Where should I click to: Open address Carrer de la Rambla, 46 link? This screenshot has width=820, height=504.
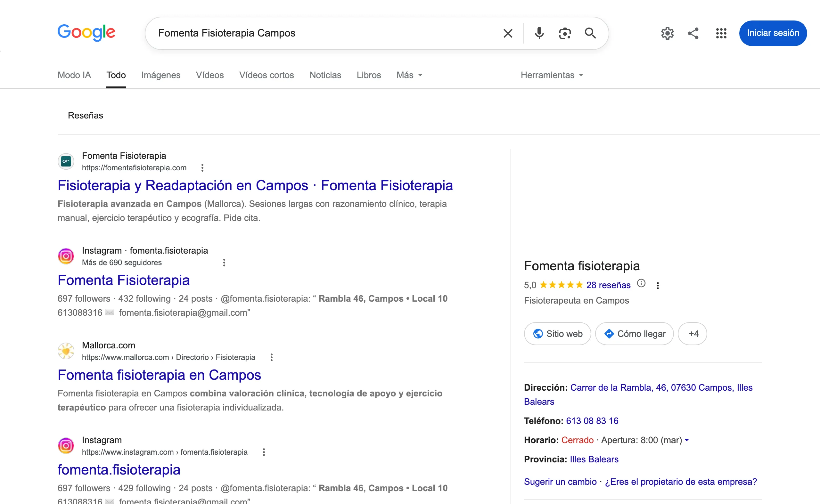point(638,394)
